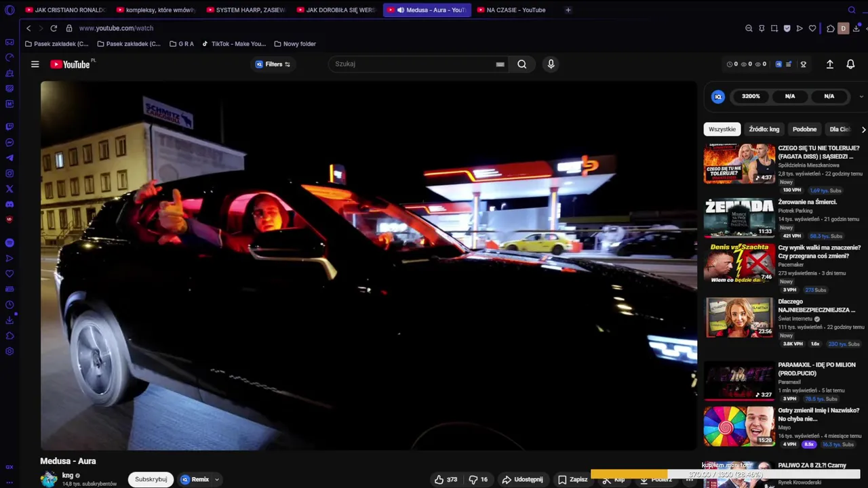Open 'TikTok - Make You...' bookmark
This screenshot has height=488, width=868.
point(234,44)
